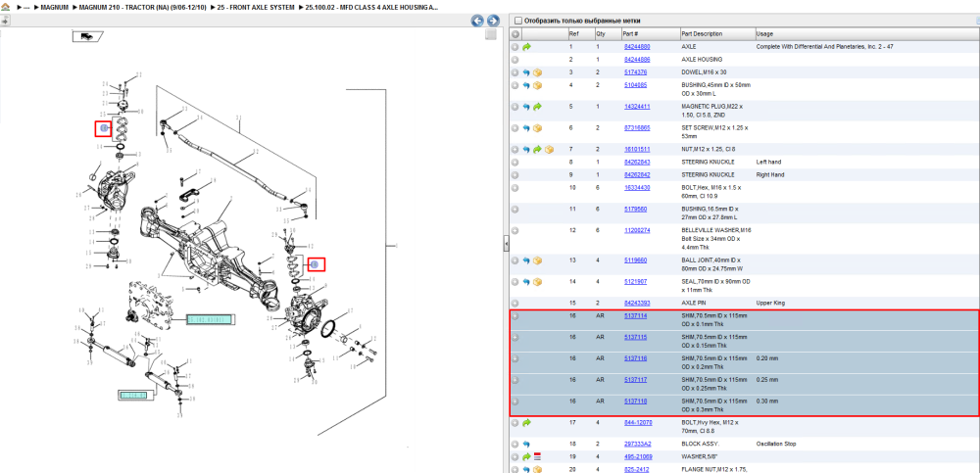The width and height of the screenshot is (980, 473).
Task: Open part link 5119660
Action: click(x=636, y=260)
